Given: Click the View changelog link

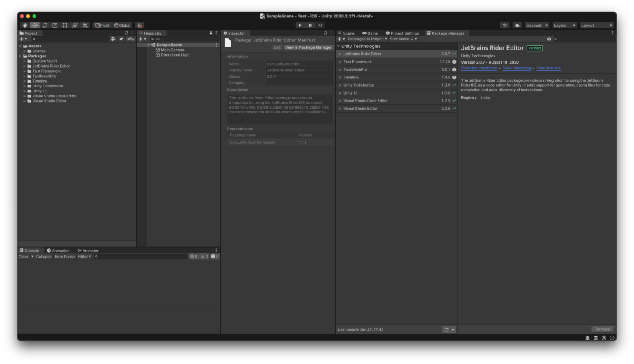Looking at the screenshot, I should pos(516,68).
